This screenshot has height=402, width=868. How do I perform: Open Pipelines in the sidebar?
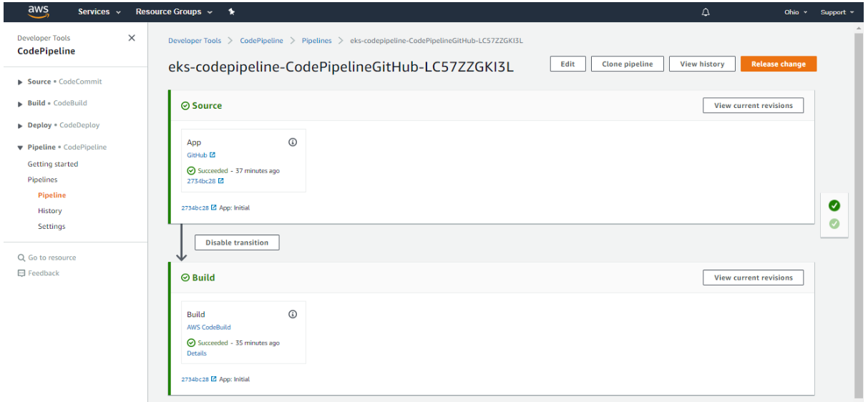(x=42, y=180)
